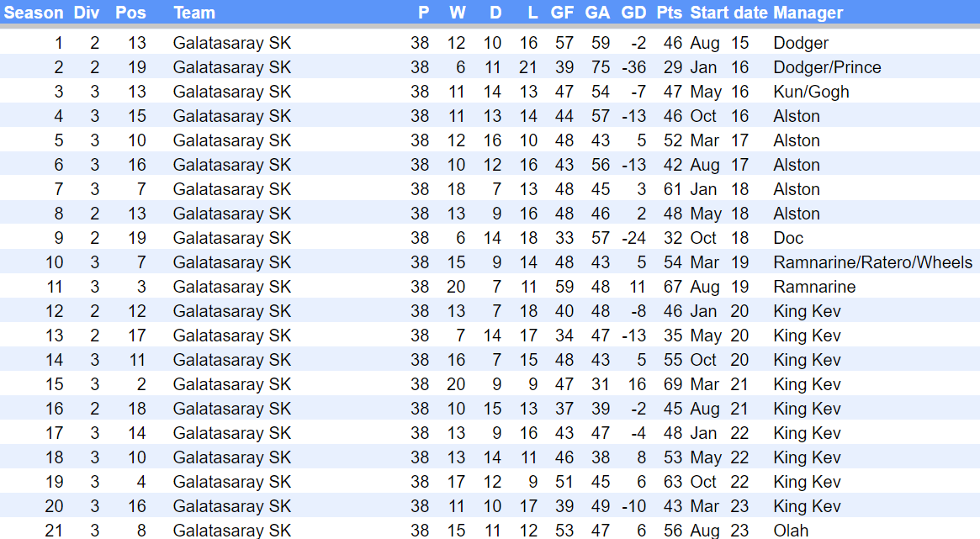
Task: Click the season 15 number cell
Action: [x=54, y=384]
